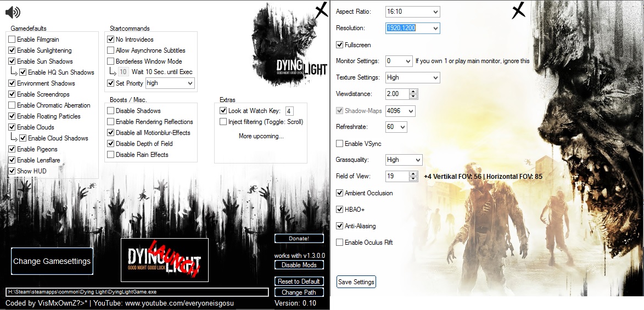The height and width of the screenshot is (310, 644).
Task: Click the Viewdistance value field
Action: (x=397, y=94)
